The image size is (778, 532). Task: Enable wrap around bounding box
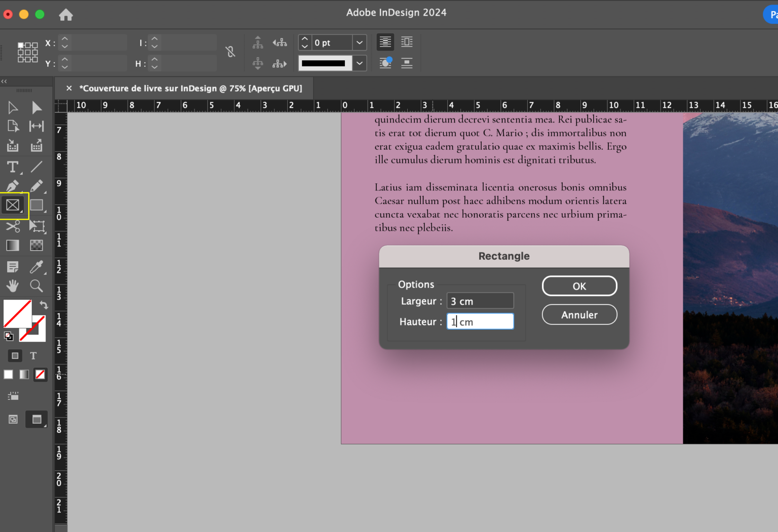pos(407,42)
